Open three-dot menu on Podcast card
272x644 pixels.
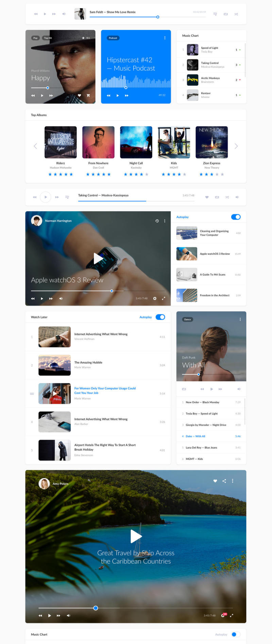165,38
